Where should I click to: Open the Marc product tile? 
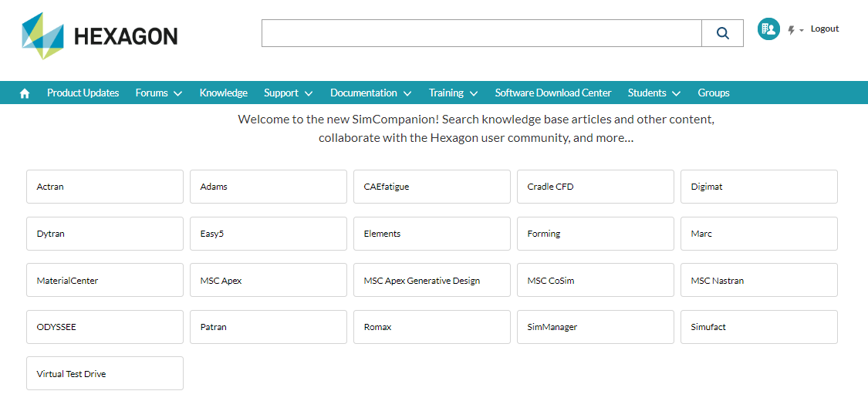[x=759, y=234]
